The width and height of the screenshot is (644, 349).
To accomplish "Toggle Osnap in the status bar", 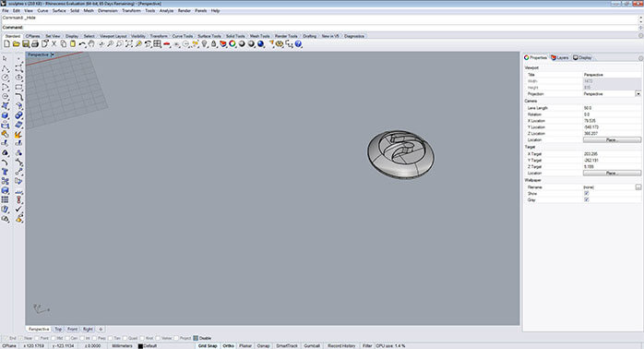I will [x=263, y=345].
